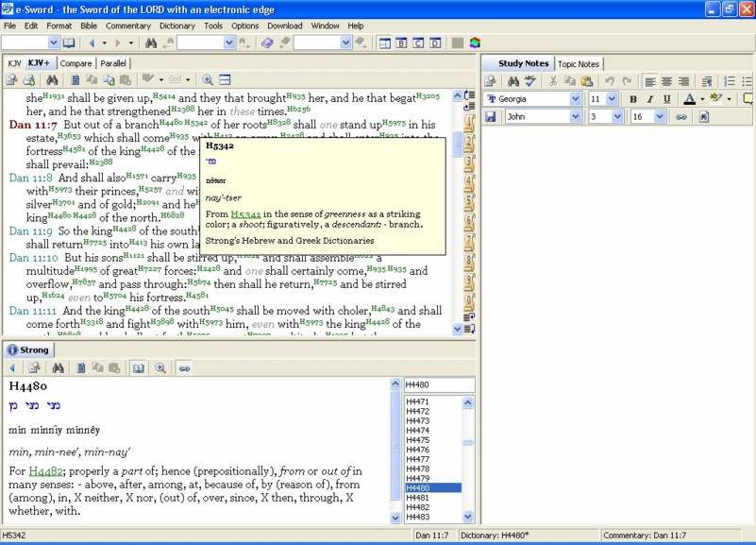756x545 pixels.
Task: Click the save disk icon in Study Notes
Action: 491,117
